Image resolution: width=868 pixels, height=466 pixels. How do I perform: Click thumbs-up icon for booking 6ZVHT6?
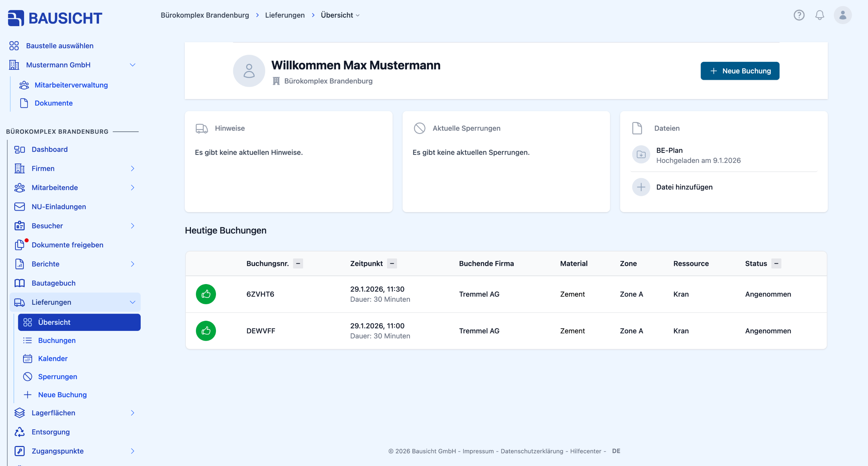pyautogui.click(x=206, y=294)
